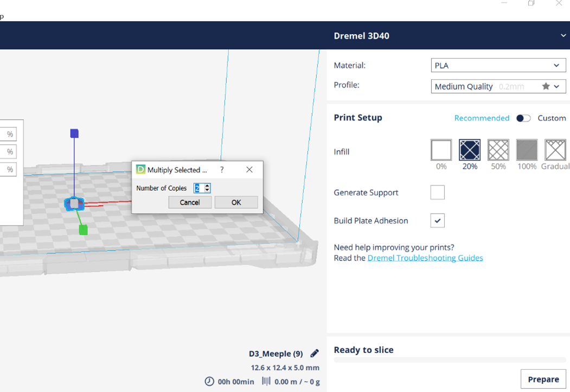
Task: Click the Build Plate Adhesion label
Action: click(371, 221)
